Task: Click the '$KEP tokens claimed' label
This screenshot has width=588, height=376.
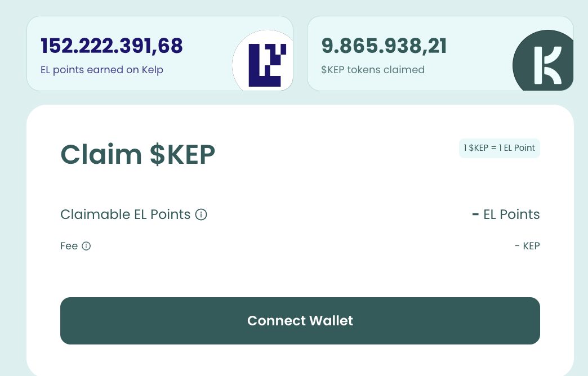Action: click(x=373, y=70)
